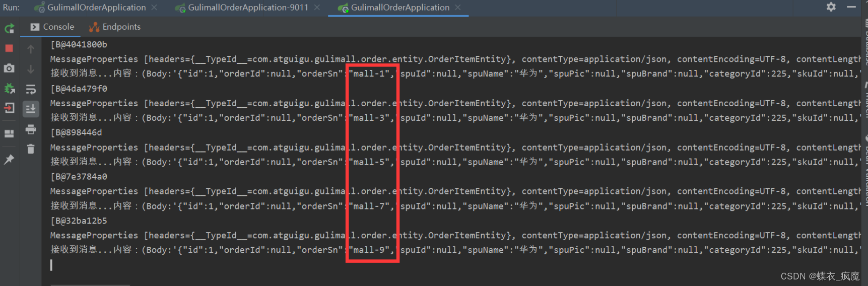Close GulimallOrderApplication-9011 tab
The width and height of the screenshot is (868, 286).
[317, 8]
